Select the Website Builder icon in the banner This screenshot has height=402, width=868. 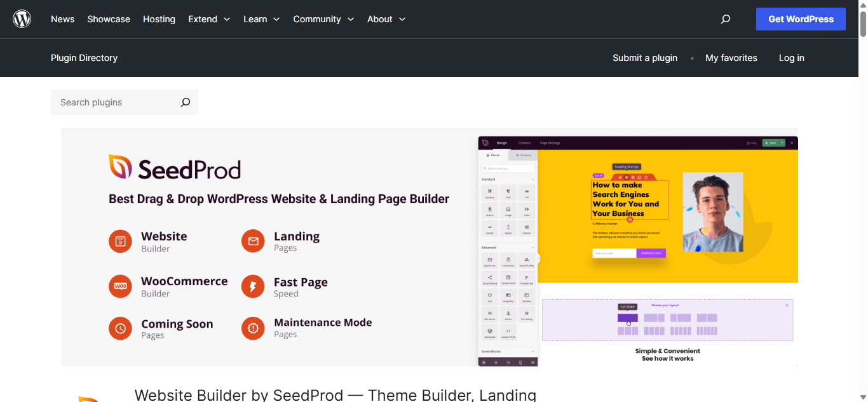120,241
